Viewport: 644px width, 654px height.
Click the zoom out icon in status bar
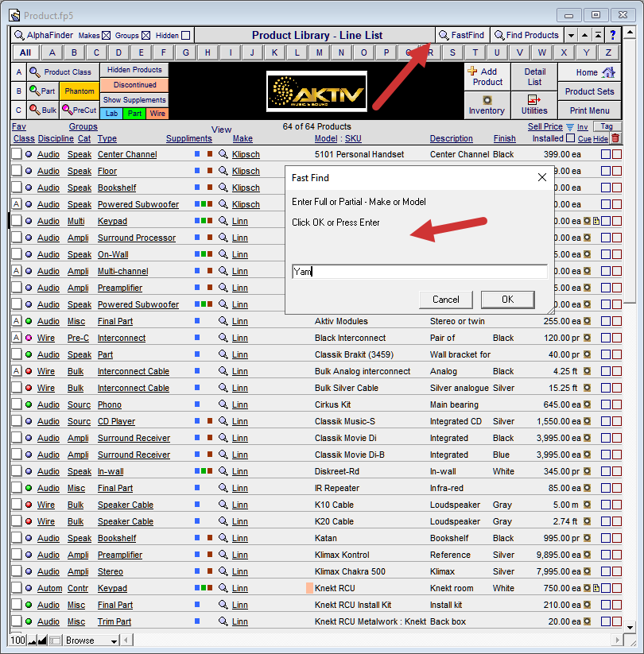(32, 640)
